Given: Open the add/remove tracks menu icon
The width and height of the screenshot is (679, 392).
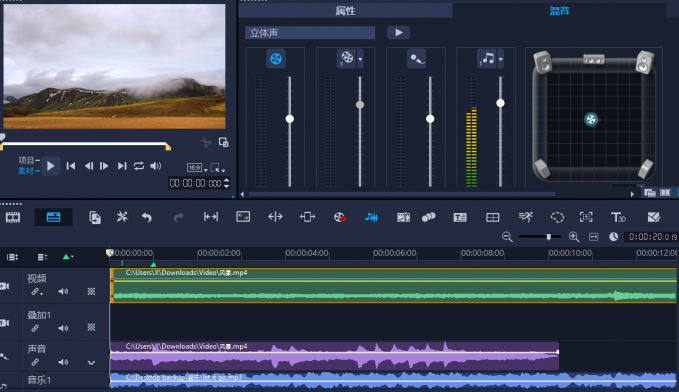Looking at the screenshot, I should coord(42,257).
